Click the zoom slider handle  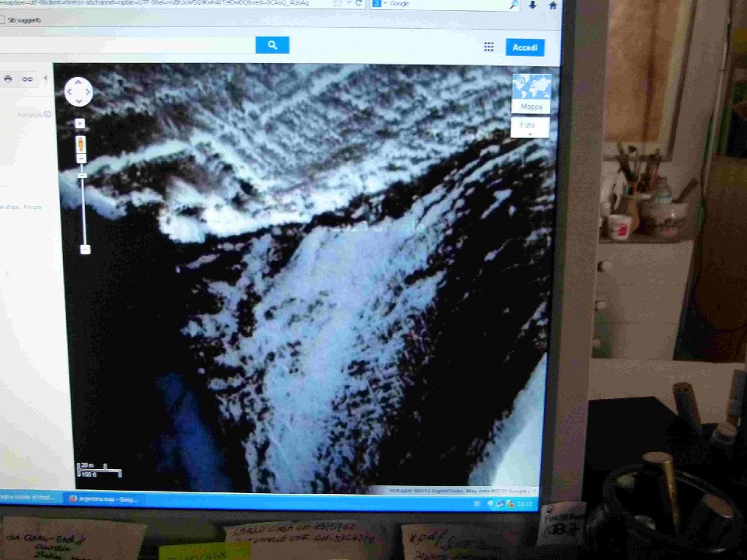(x=82, y=176)
